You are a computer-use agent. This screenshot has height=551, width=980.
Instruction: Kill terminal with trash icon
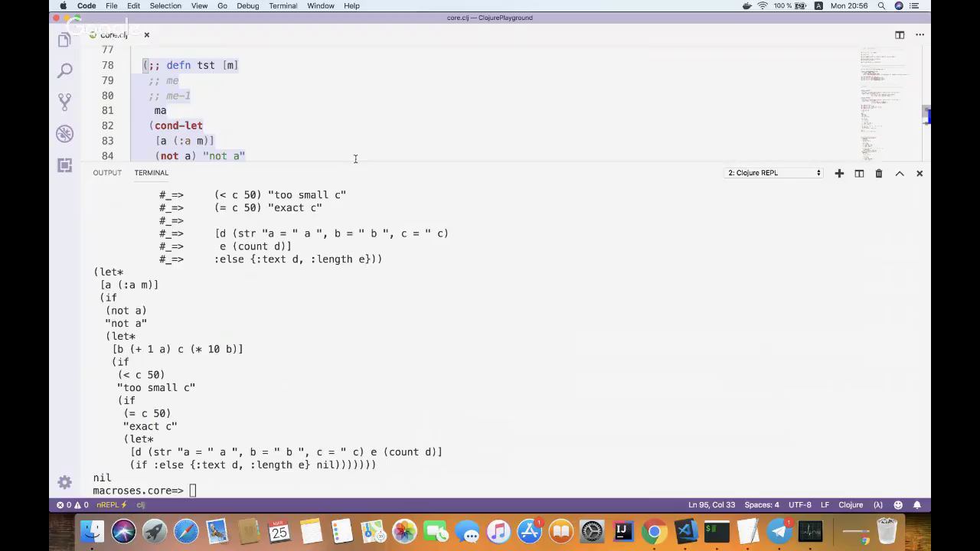(x=879, y=174)
